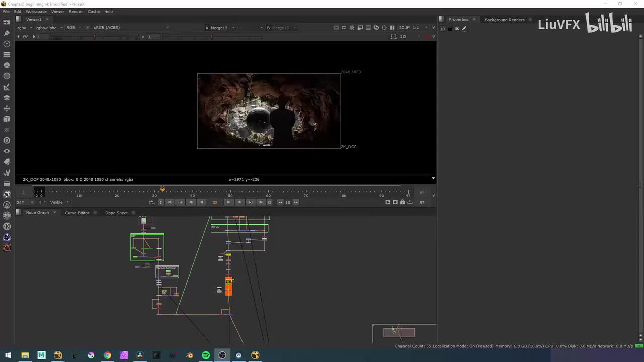Open the Deep nodes D icon
Image resolution: width=644 pixels, height=362 pixels.
point(7,140)
